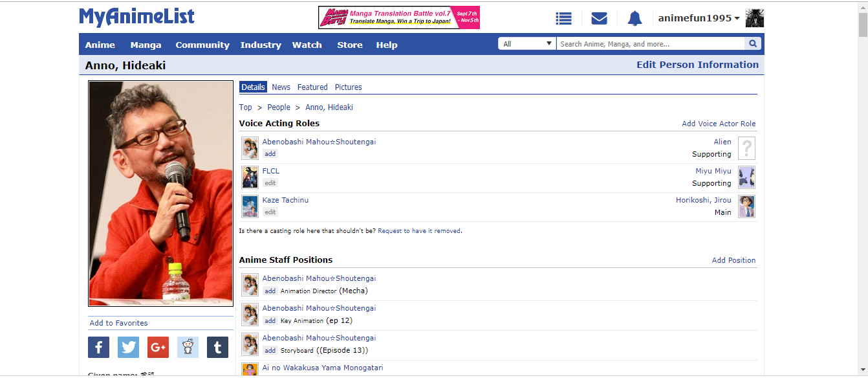Viewport: 868px width, 378px height.
Task: Click the Kaze Tachinu cover thumbnail
Action: (250, 206)
